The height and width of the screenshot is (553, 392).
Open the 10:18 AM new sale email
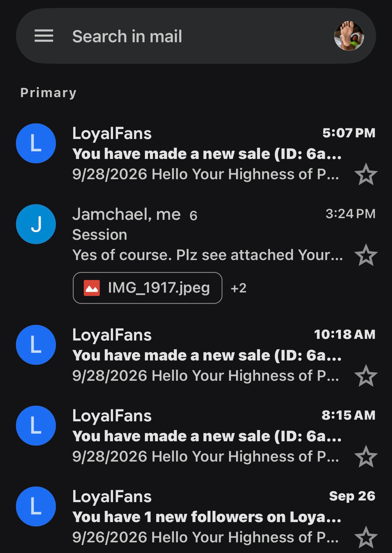coord(207,355)
